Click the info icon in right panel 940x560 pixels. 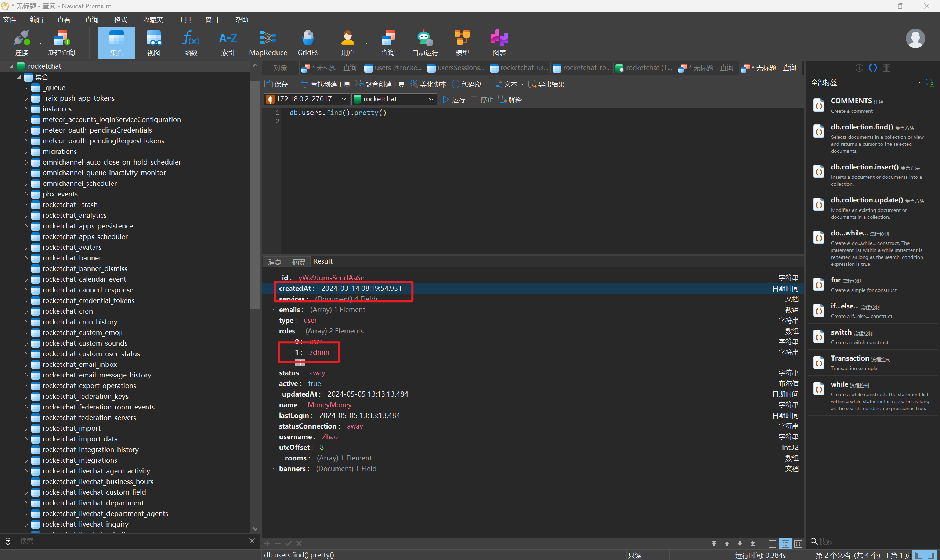coord(859,68)
